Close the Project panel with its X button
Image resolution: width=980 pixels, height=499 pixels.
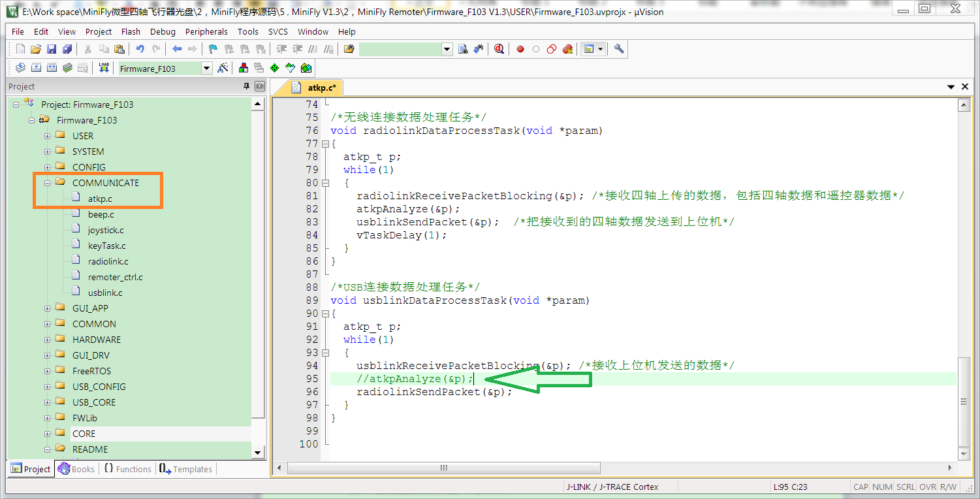(259, 86)
